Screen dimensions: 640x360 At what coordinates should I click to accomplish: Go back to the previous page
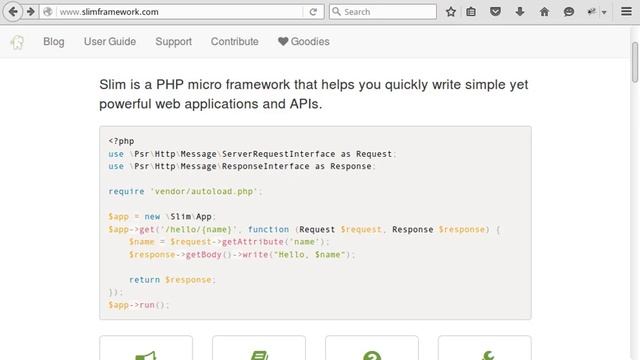(13, 11)
